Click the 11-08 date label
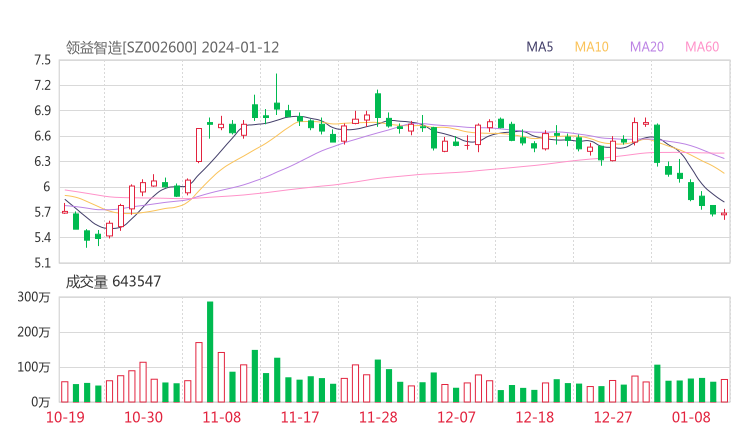This screenshot has width=740, height=440. tap(221, 417)
